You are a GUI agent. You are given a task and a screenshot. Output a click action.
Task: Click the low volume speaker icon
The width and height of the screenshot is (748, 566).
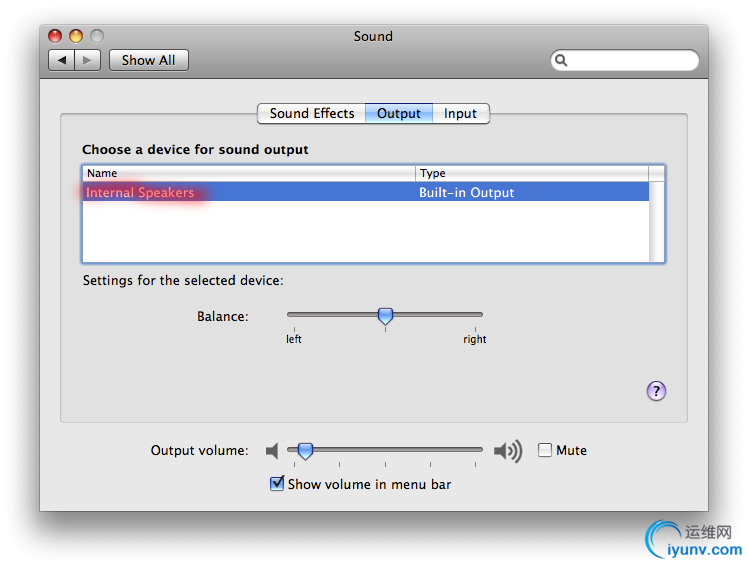(272, 451)
